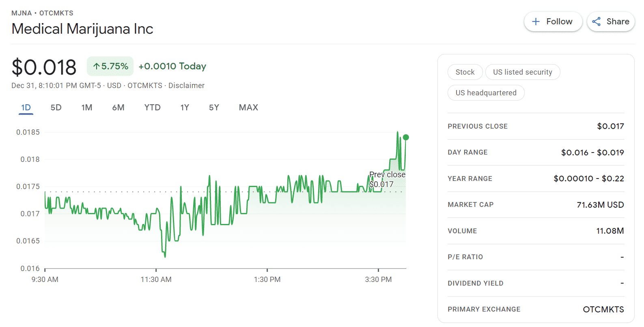
Task: Click market cap value 71.63M USD
Action: click(600, 205)
